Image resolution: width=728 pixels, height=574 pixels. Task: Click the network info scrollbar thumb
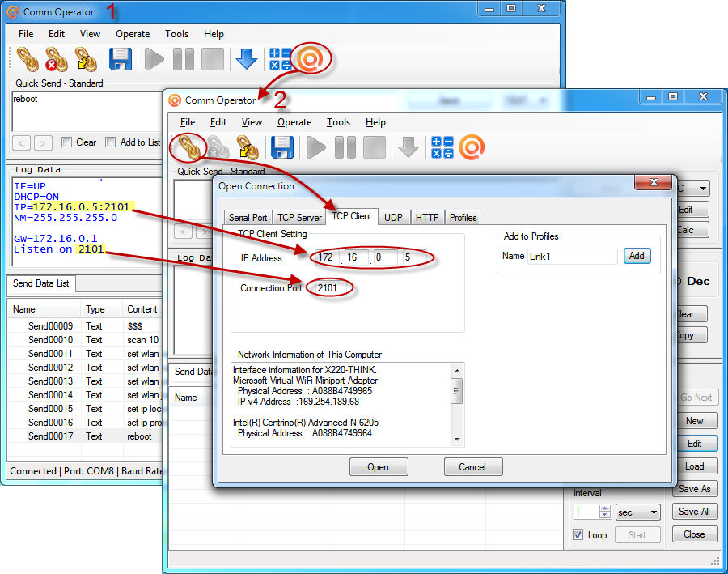tap(457, 391)
